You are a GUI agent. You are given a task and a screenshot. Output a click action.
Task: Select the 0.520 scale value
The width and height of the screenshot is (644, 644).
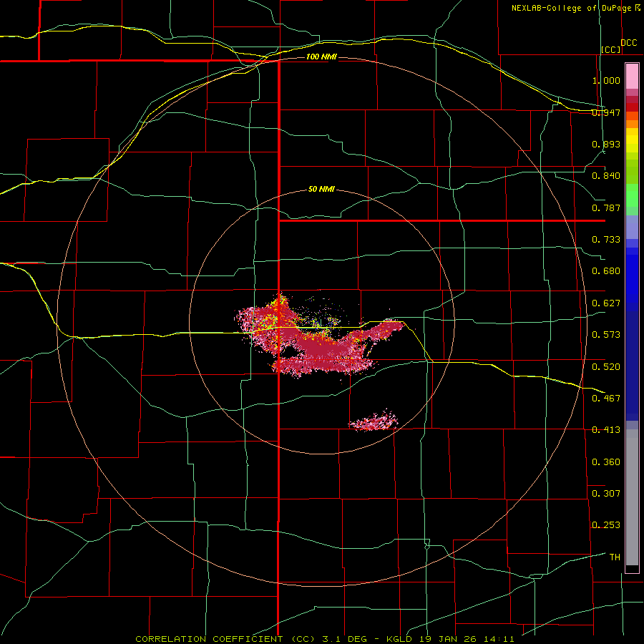tap(606, 366)
